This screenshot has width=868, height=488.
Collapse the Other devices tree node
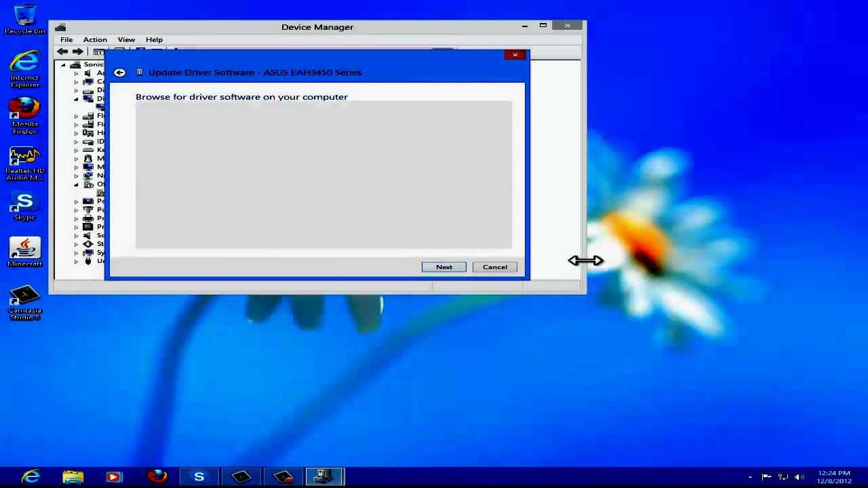(x=76, y=184)
